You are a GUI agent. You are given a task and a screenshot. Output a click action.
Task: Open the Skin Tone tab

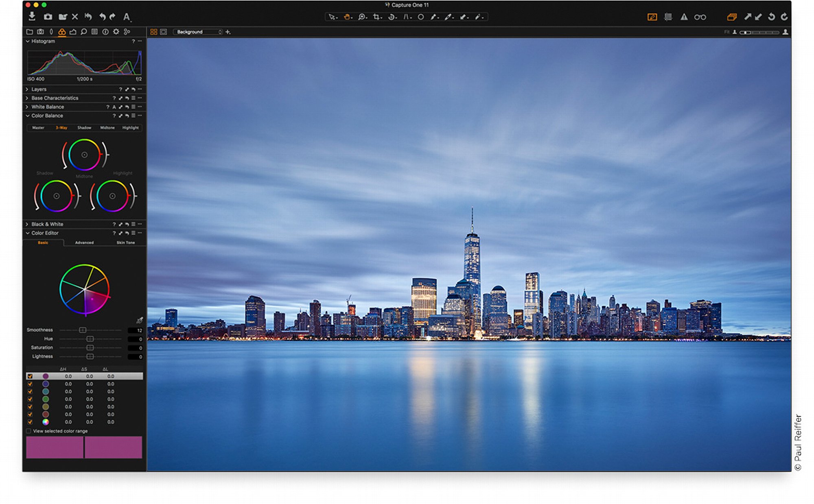126,242
